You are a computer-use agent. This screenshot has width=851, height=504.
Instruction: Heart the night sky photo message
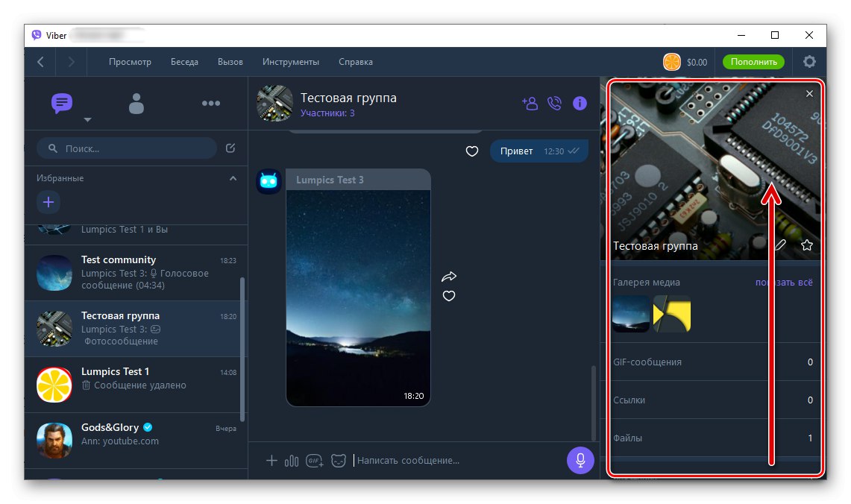[448, 296]
